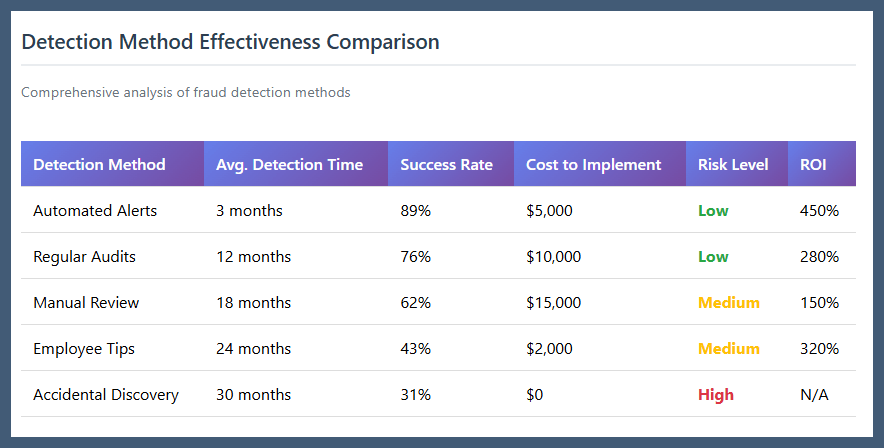
Task: Select the 450% ROI value
Action: (x=819, y=211)
